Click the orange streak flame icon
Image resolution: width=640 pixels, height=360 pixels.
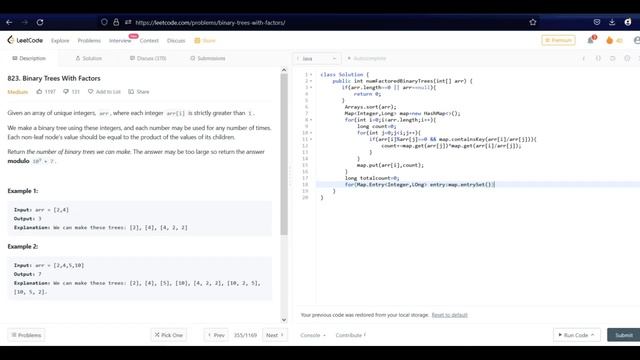[609, 40]
